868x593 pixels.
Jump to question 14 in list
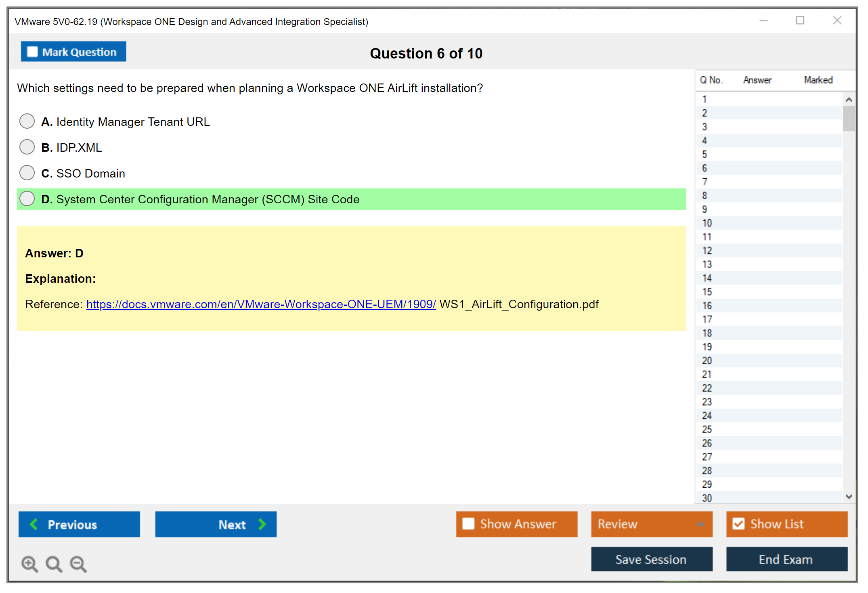tap(707, 278)
